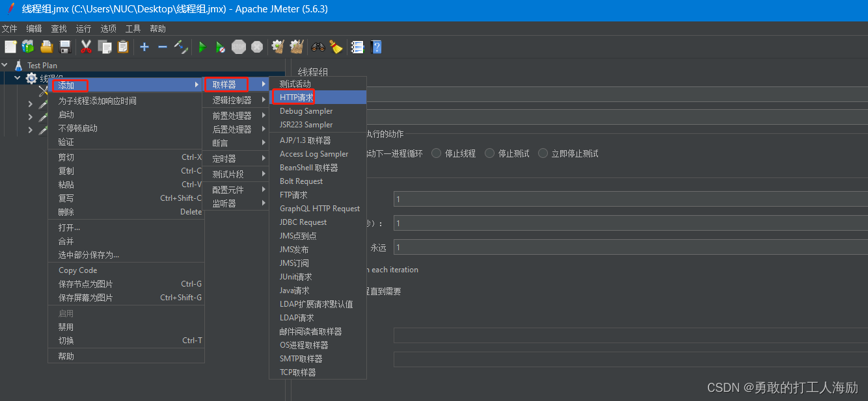Choose 为子线程添加响应时间 in context menu
The width and height of the screenshot is (868, 401).
pos(126,101)
